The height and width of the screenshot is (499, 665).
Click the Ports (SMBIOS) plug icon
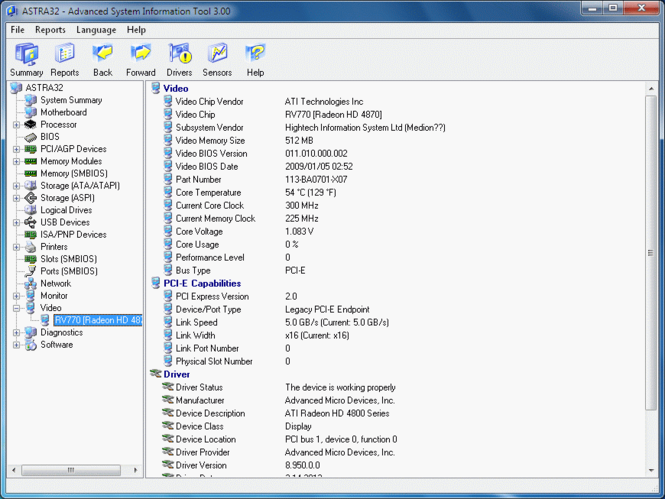[x=31, y=271]
